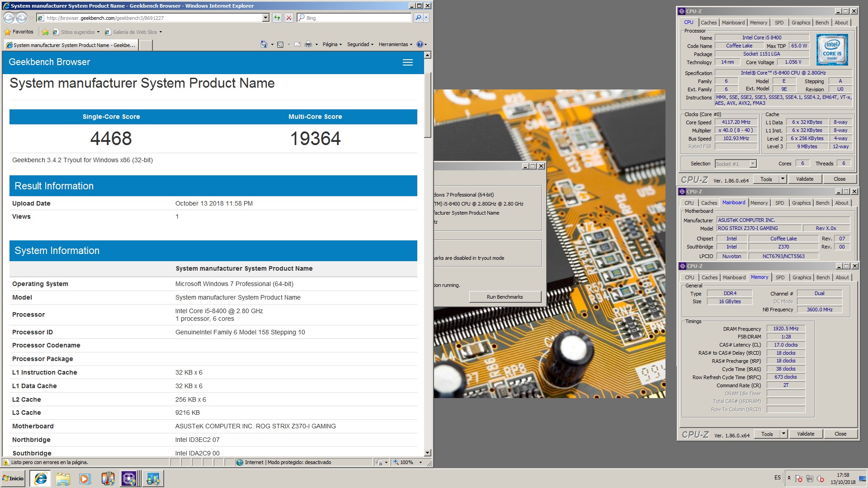Viewport: 868px width, 488px height.
Task: Open Favoritos star in IE
Action: 19,32
